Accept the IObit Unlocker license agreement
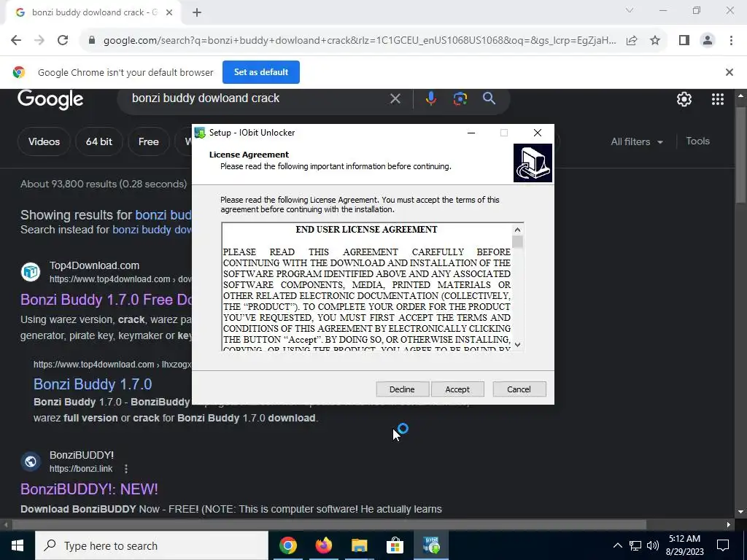Image resolution: width=747 pixels, height=560 pixels. (457, 389)
